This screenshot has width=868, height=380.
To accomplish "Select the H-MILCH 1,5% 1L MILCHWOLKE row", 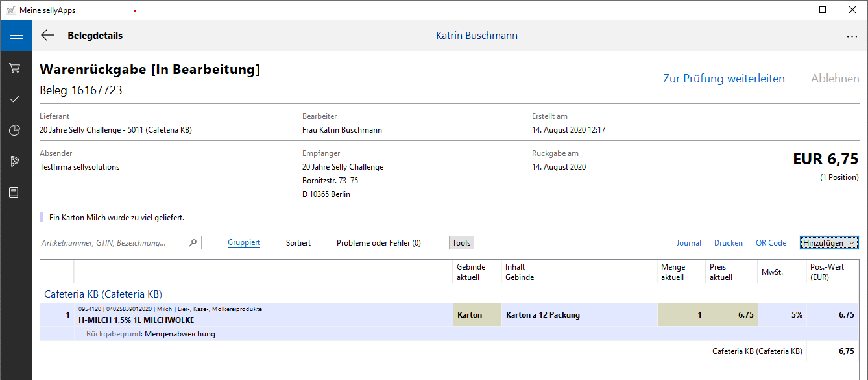I will (259, 315).
